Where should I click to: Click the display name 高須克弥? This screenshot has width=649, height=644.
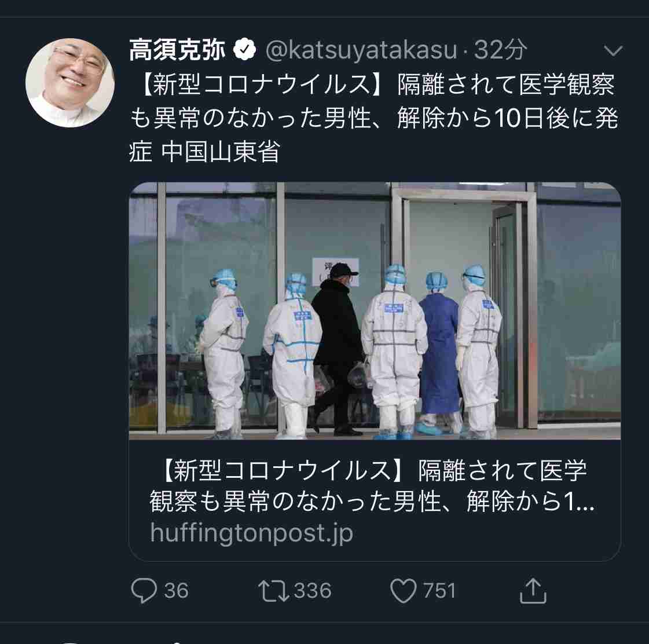coord(178,50)
